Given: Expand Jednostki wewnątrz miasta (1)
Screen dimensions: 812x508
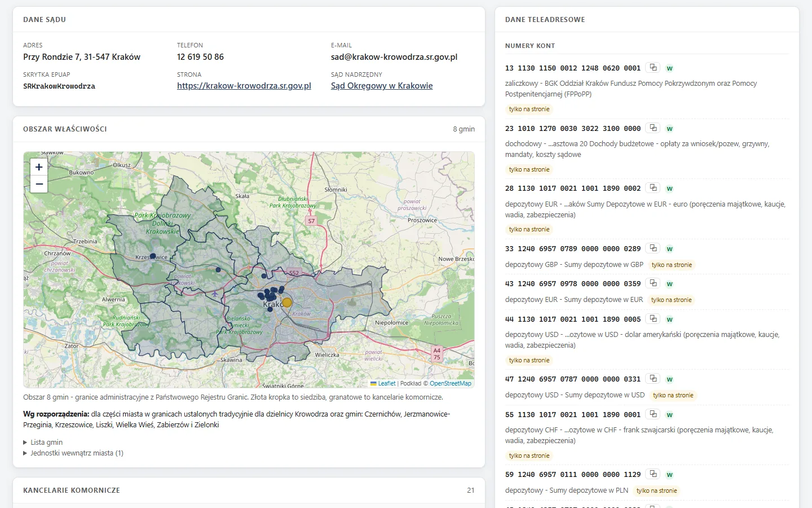Looking at the screenshot, I should [x=73, y=453].
